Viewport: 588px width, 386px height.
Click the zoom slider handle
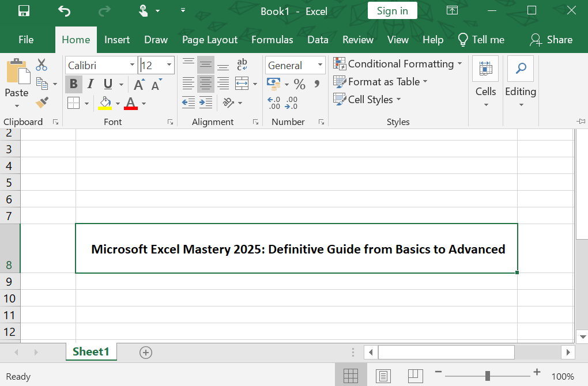point(488,376)
